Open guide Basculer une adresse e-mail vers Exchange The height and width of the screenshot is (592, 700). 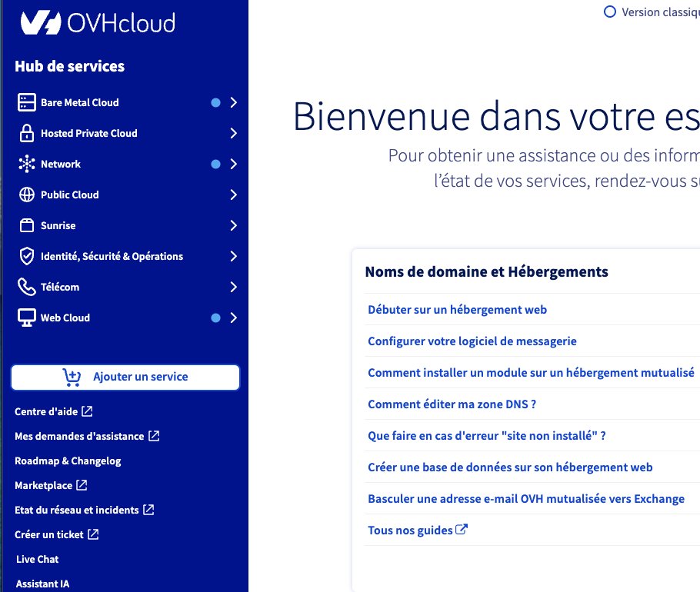526,499
